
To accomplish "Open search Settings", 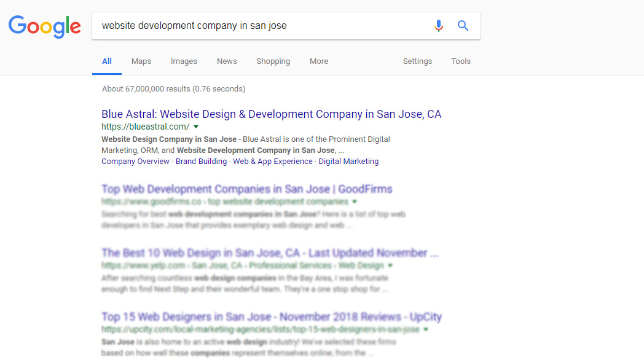I will point(417,61).
